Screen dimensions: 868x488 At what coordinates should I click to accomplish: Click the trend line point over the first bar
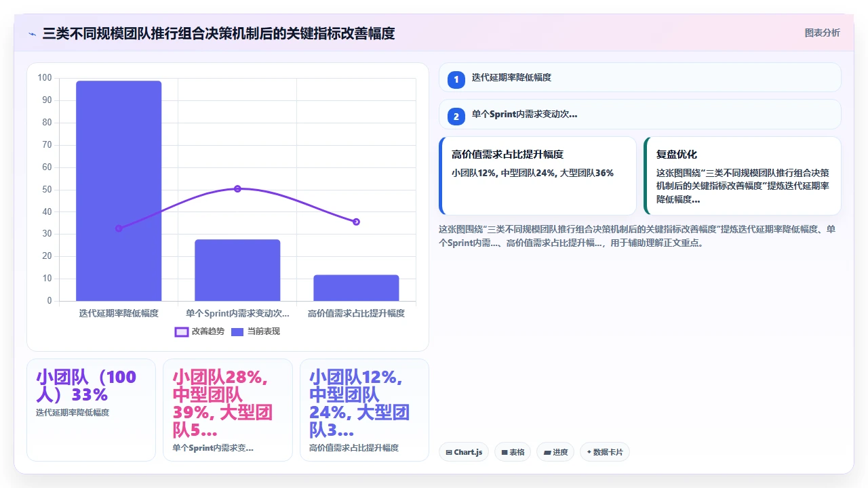[x=119, y=228]
